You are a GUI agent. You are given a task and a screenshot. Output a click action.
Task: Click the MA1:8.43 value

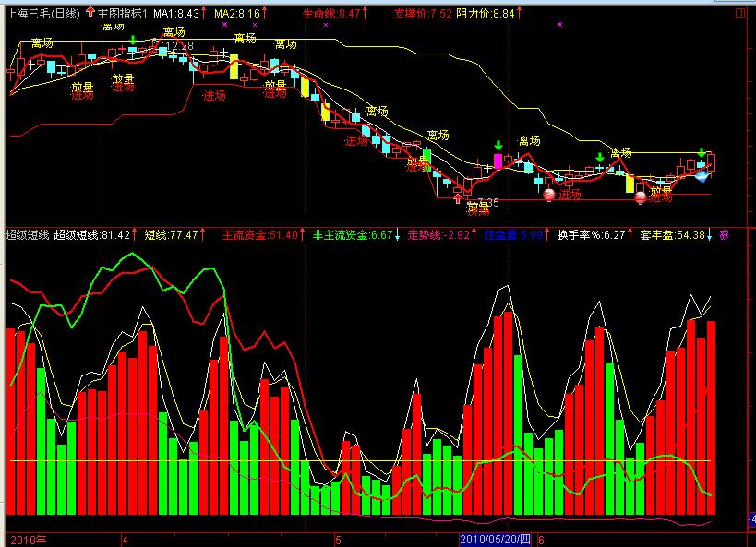(x=176, y=13)
